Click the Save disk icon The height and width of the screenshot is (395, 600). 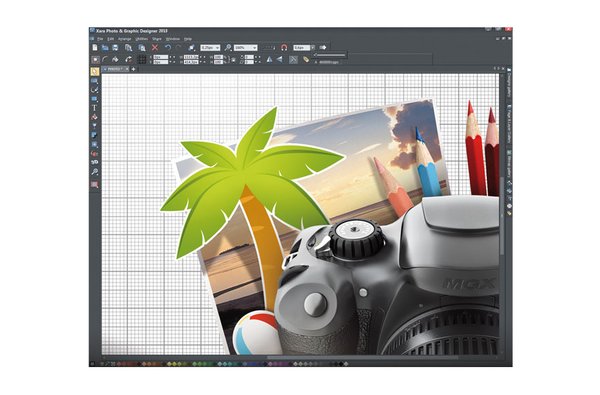click(x=115, y=47)
